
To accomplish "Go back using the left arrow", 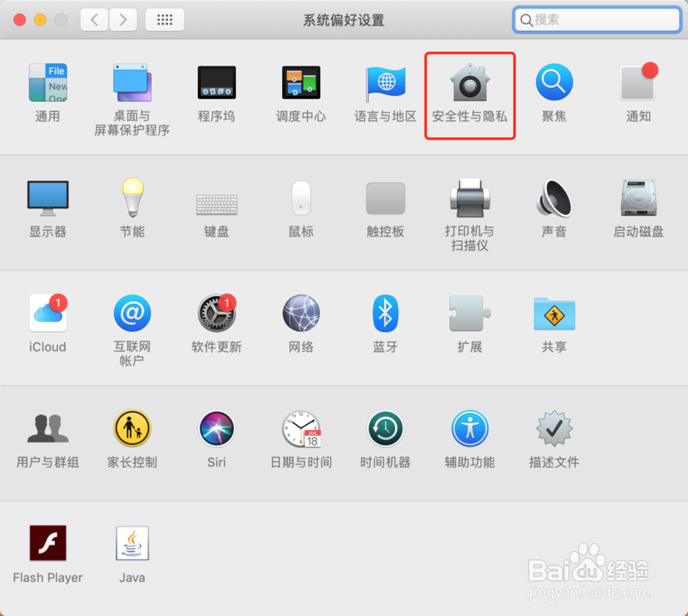I will tap(94, 20).
